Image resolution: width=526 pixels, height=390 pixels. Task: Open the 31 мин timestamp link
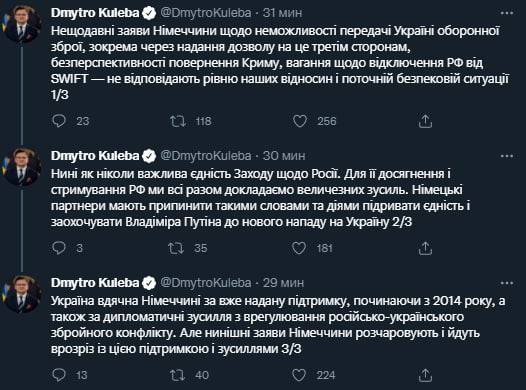pos(282,13)
